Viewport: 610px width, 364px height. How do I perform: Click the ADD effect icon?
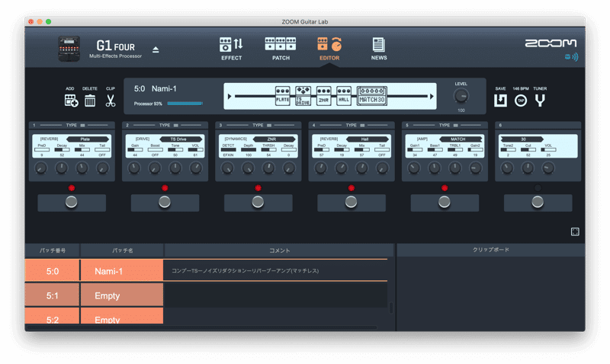(x=71, y=101)
